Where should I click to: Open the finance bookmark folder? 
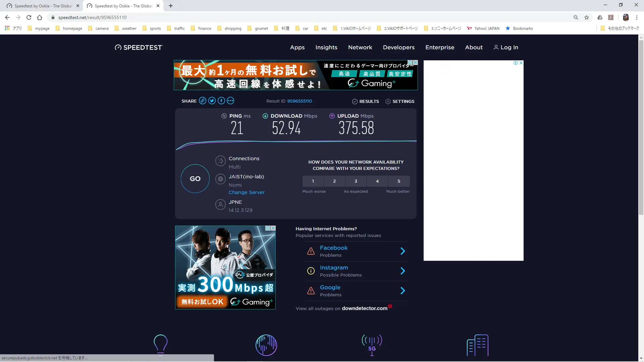click(x=201, y=28)
